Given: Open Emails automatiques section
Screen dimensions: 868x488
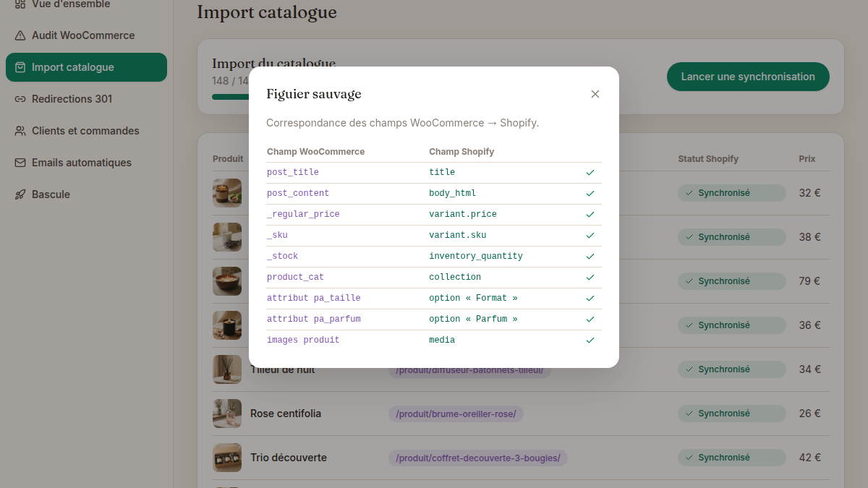Looking at the screenshot, I should click(x=86, y=163).
